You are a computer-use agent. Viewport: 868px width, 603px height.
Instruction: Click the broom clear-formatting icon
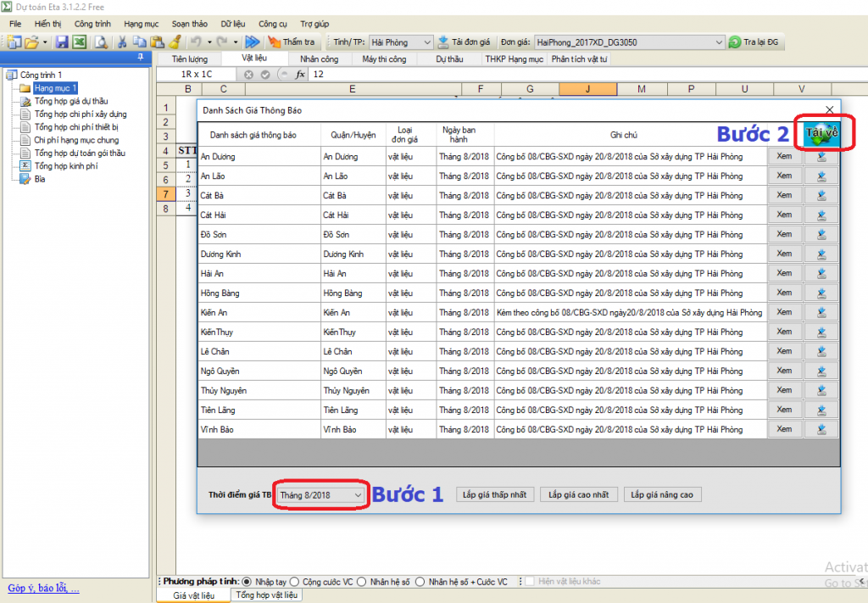175,42
